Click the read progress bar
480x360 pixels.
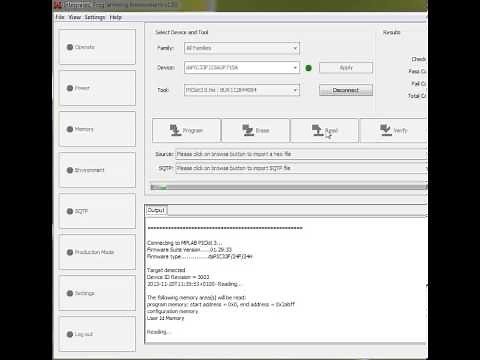click(x=289, y=187)
